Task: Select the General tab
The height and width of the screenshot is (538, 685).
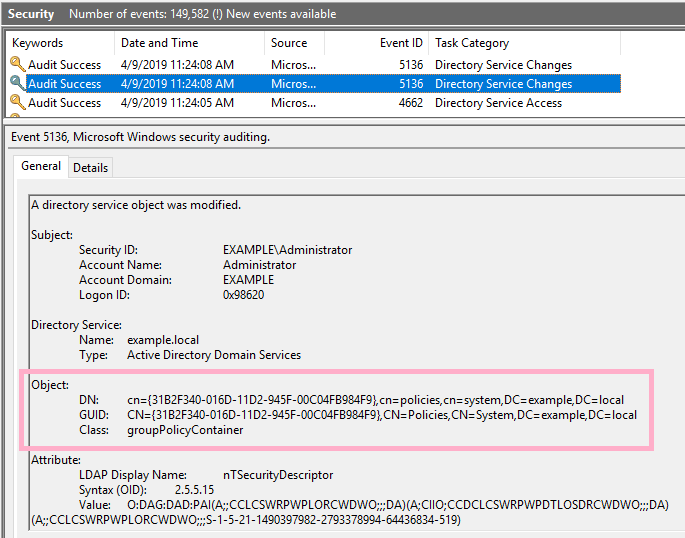Action: tap(41, 166)
